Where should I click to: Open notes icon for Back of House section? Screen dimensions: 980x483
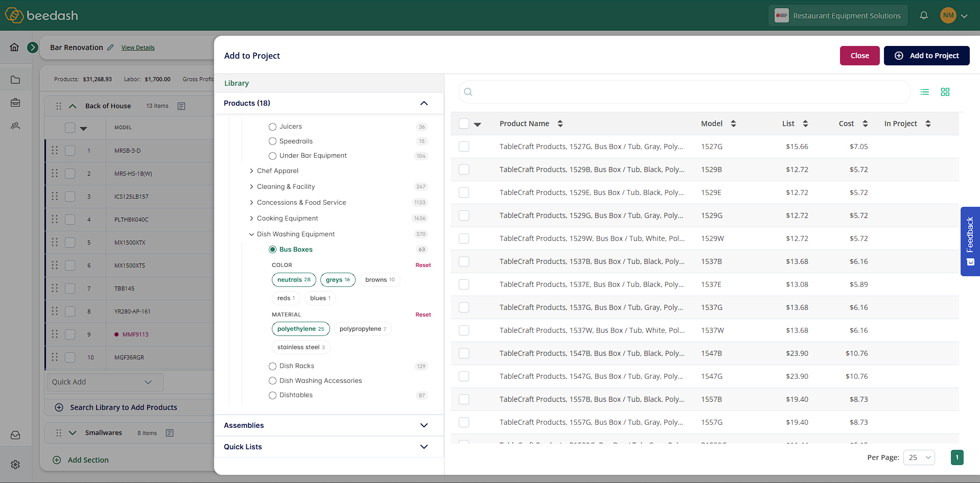pyautogui.click(x=181, y=106)
